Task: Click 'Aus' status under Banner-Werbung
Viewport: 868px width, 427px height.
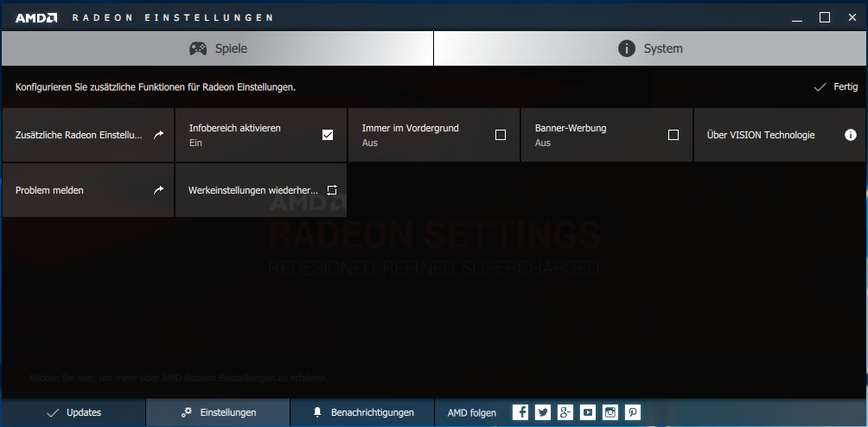Action: (x=543, y=143)
